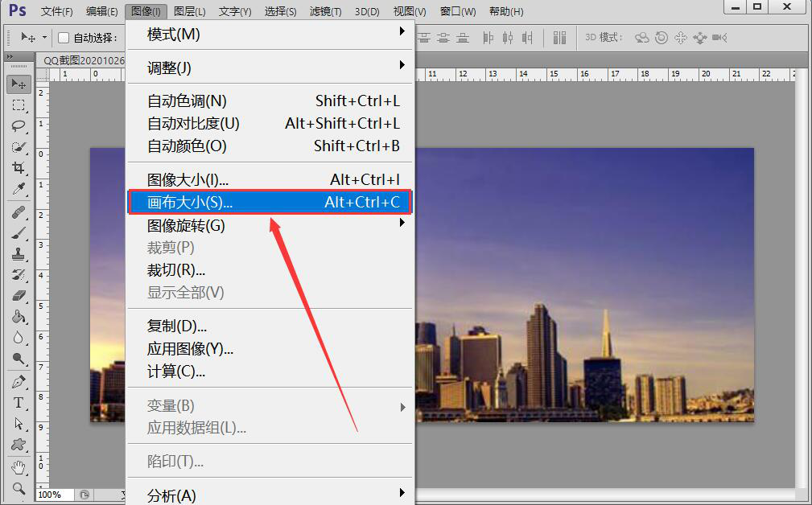Image resolution: width=812 pixels, height=505 pixels.
Task: Choose 图像大小(I)... menu entry
Action: [270, 179]
